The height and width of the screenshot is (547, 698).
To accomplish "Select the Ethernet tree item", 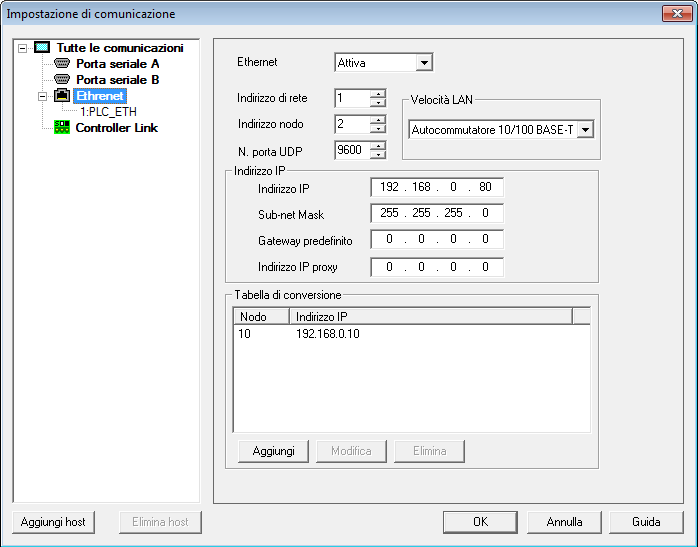I will [x=100, y=96].
